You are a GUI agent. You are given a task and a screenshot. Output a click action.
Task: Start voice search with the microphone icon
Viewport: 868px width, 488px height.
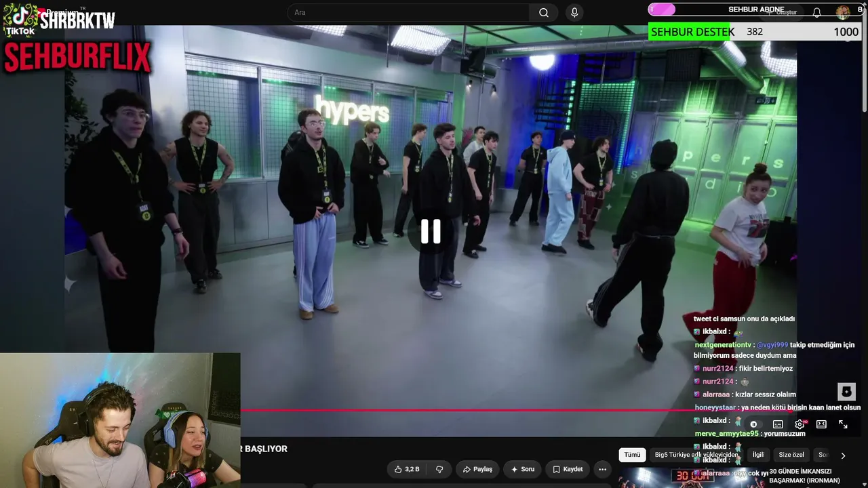pos(574,12)
